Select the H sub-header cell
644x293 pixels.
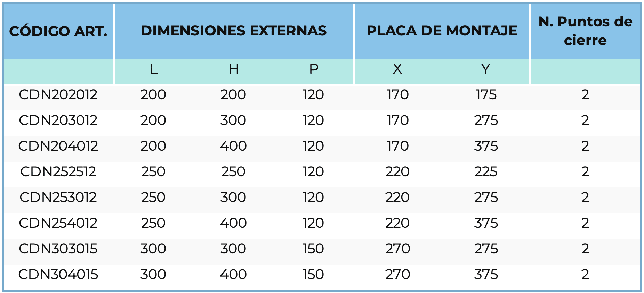click(x=233, y=69)
